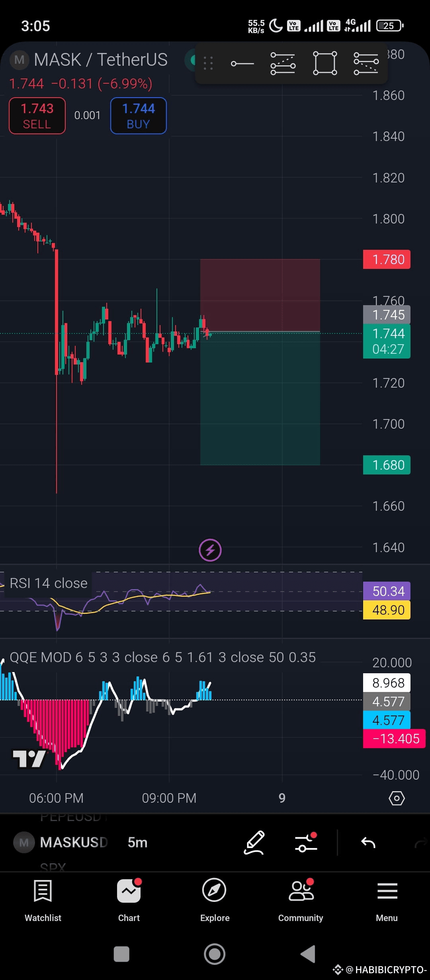
Task: Tap the Android back triangle button
Action: (x=308, y=954)
